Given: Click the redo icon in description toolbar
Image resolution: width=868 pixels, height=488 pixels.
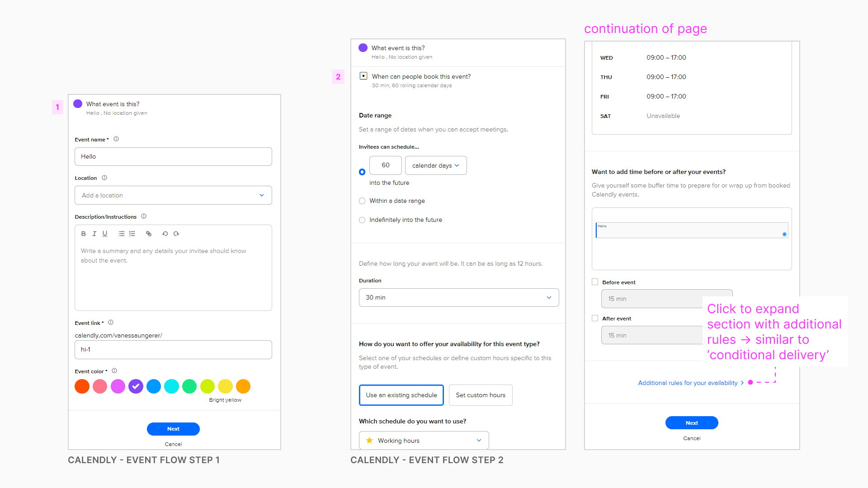Looking at the screenshot, I should coord(176,234).
